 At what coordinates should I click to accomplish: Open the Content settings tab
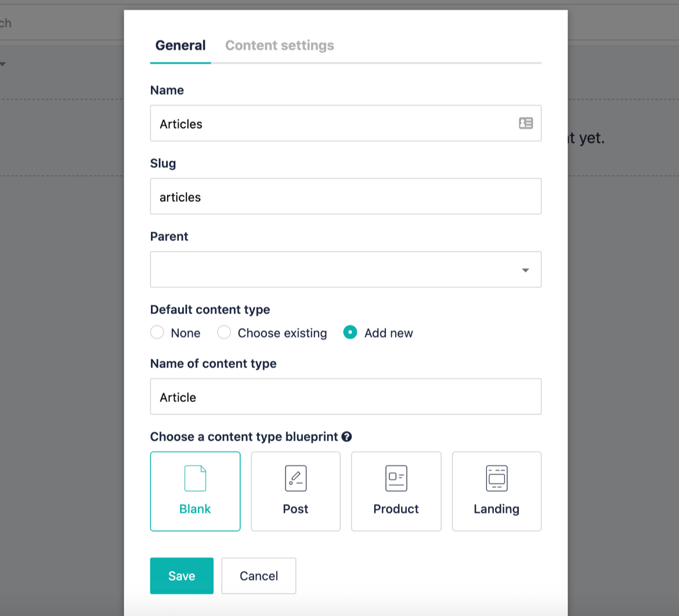(279, 45)
